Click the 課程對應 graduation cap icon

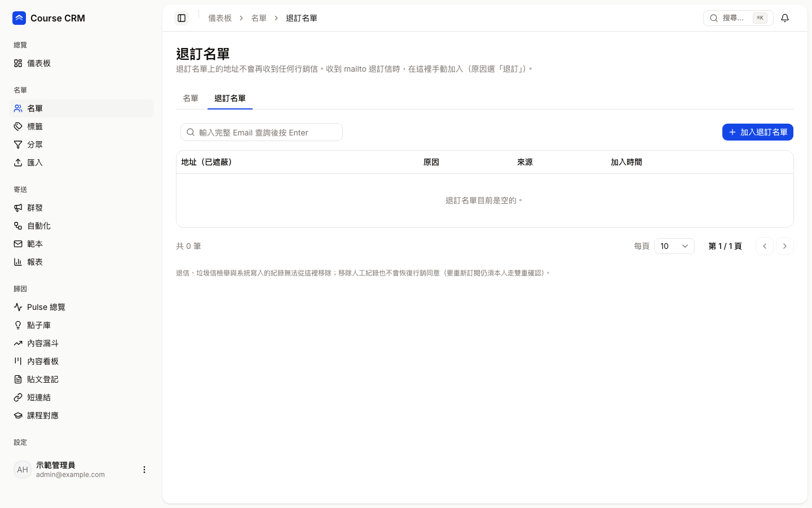click(18, 415)
